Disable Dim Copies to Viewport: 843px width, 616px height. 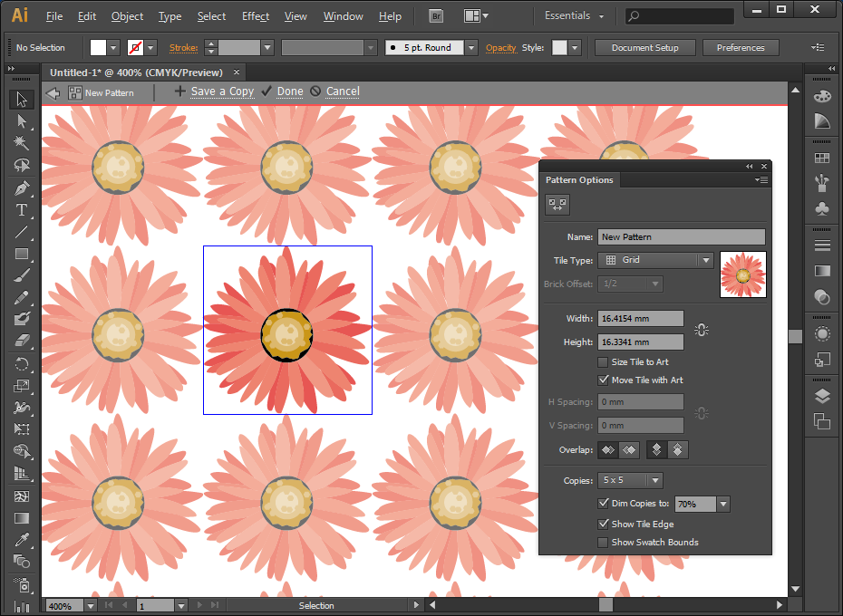(x=604, y=504)
